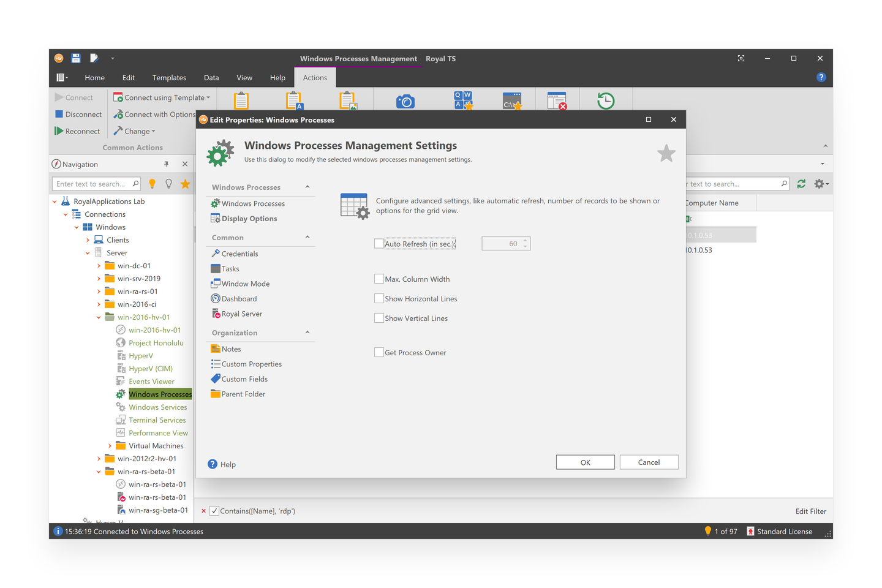Open Display Options for Windows Processes
Image resolution: width=882 pixels, height=588 pixels.
(249, 218)
